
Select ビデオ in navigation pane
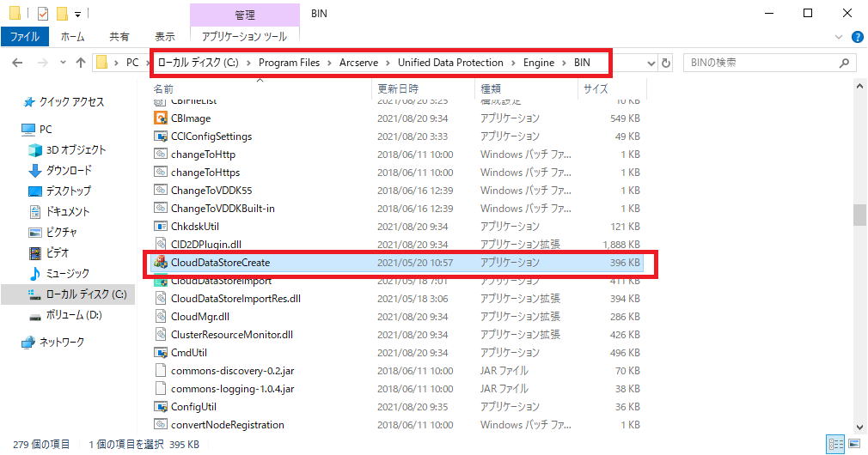(x=57, y=253)
